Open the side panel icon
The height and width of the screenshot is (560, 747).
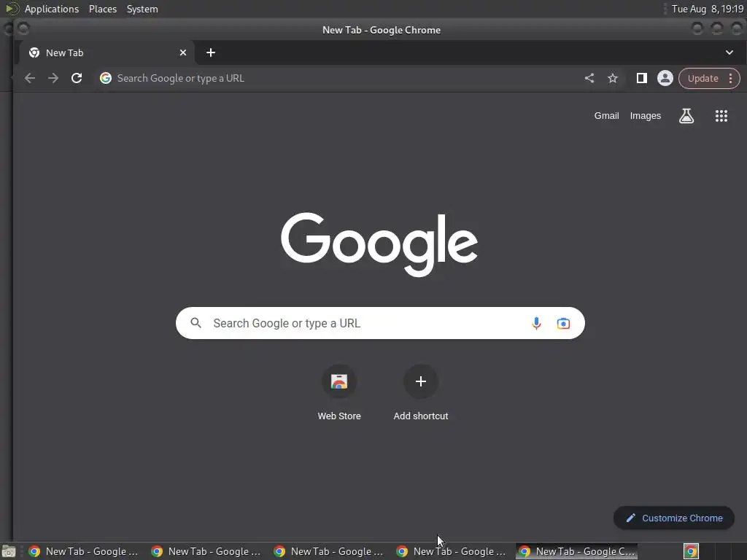click(642, 78)
